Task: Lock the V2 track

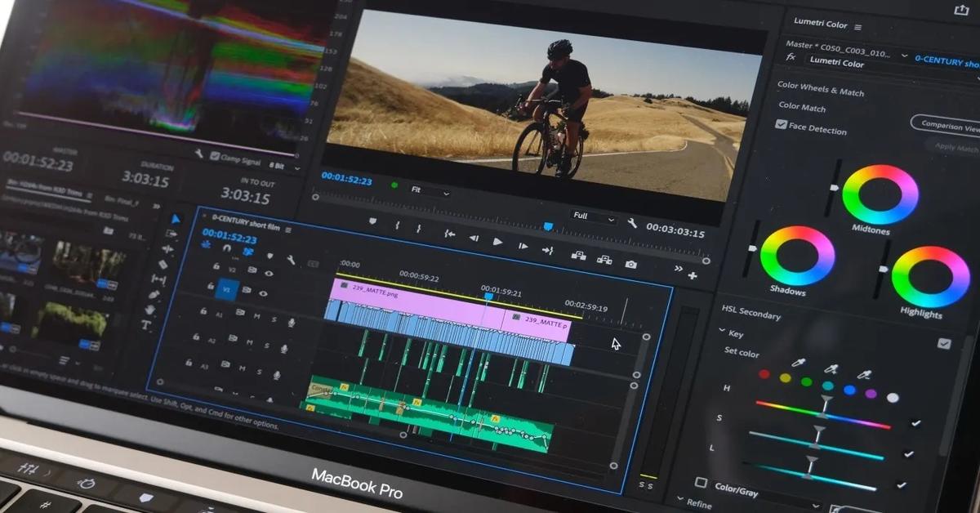Action: 216,266
